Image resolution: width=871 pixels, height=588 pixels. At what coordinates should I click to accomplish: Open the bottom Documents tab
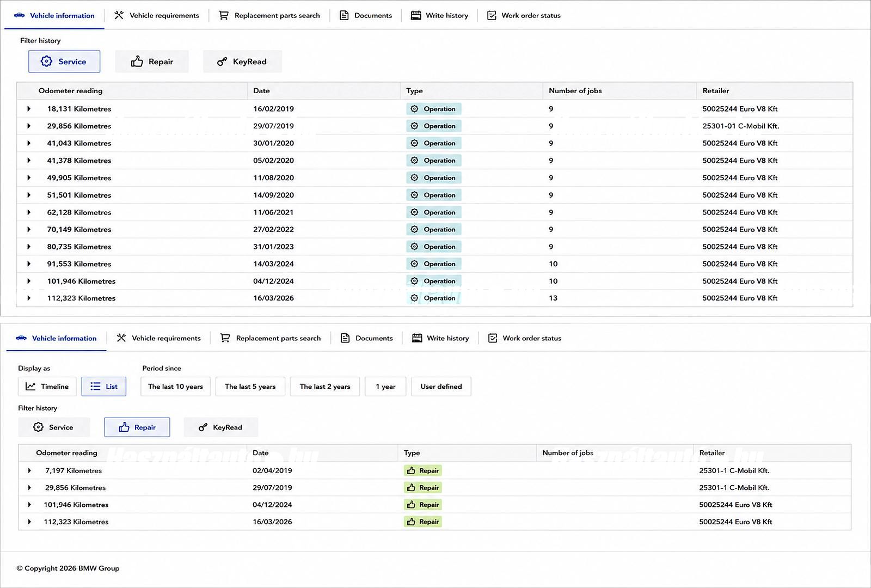(x=366, y=338)
